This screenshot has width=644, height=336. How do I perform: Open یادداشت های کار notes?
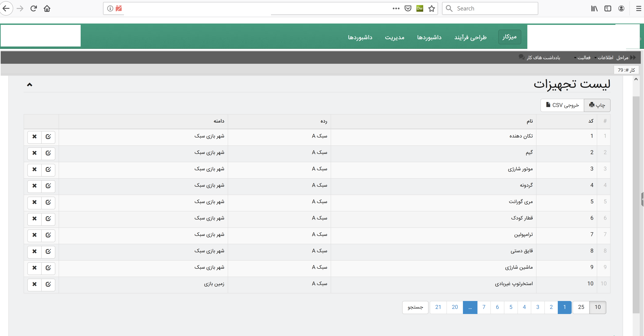click(540, 57)
